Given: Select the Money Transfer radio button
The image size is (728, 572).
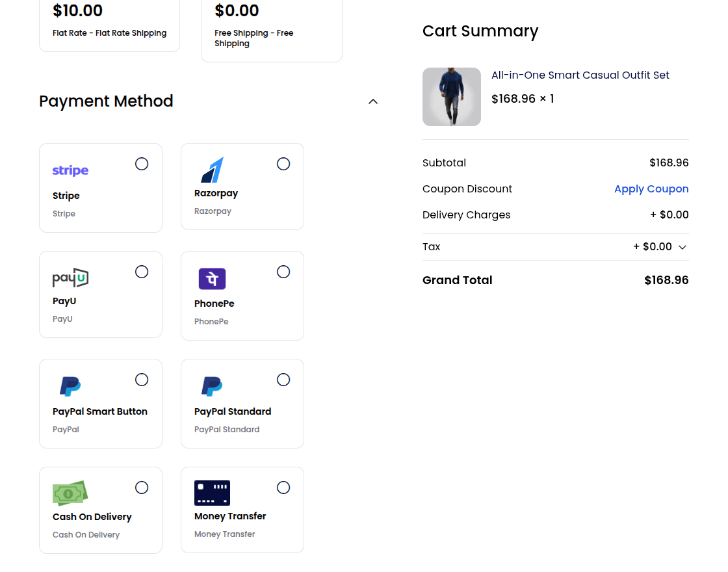Looking at the screenshot, I should click(283, 487).
